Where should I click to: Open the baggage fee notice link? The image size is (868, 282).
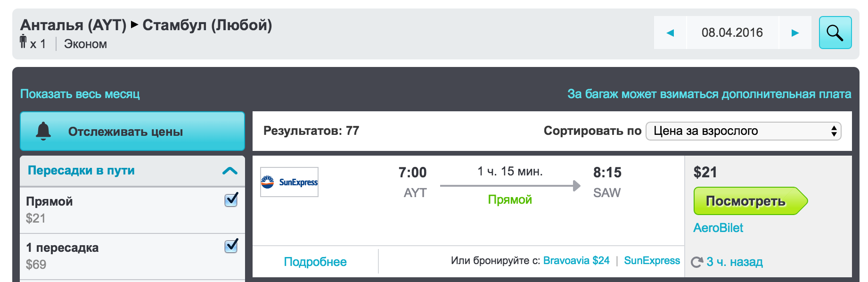709,94
